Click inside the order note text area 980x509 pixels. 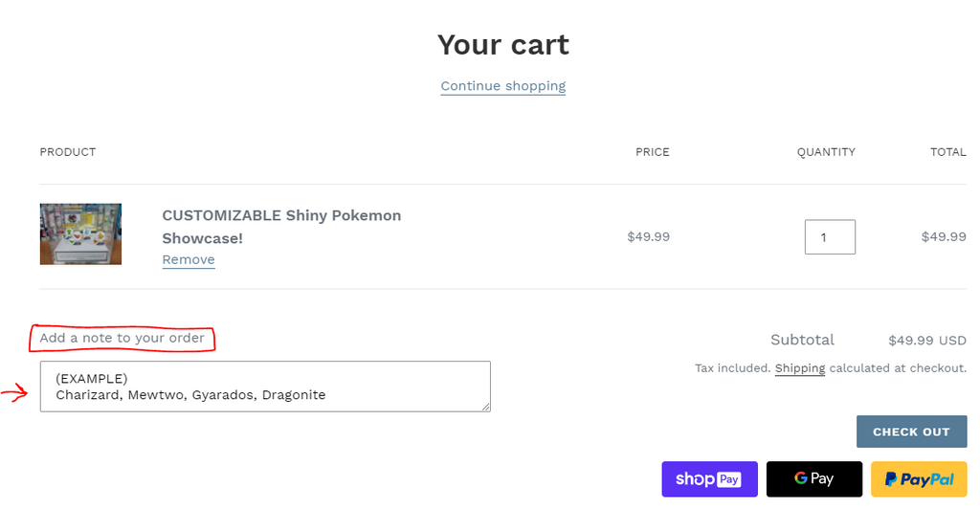265,387
